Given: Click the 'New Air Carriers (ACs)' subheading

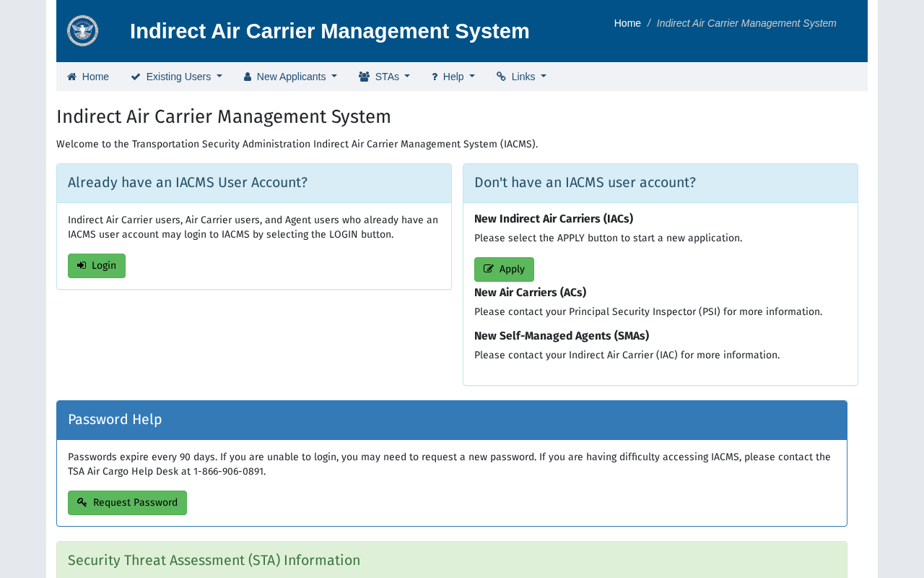Looking at the screenshot, I should [x=531, y=293].
